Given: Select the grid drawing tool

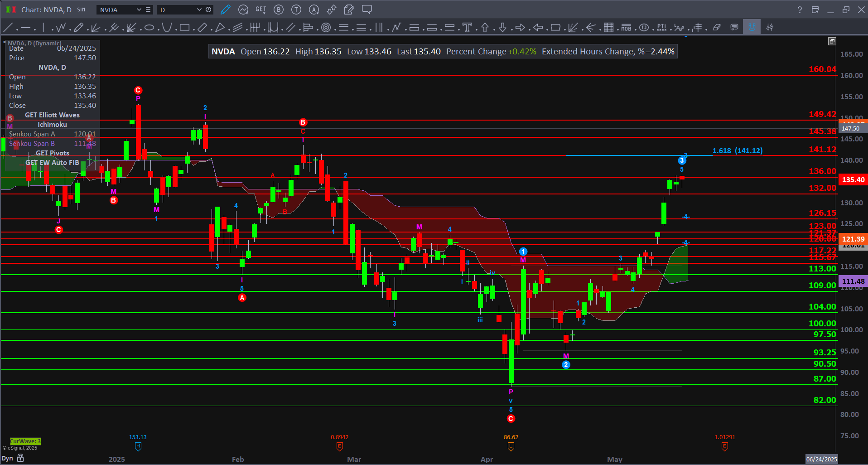Looking at the screenshot, I should pos(608,28).
